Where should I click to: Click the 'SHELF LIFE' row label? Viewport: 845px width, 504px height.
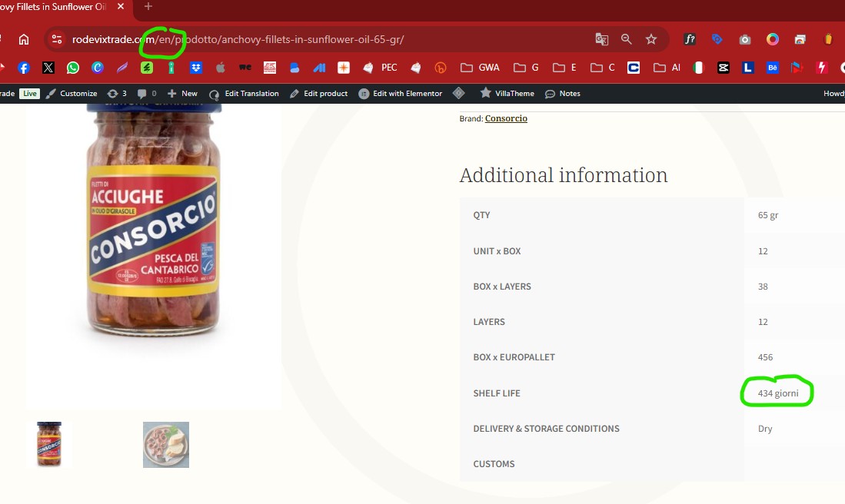[497, 393]
